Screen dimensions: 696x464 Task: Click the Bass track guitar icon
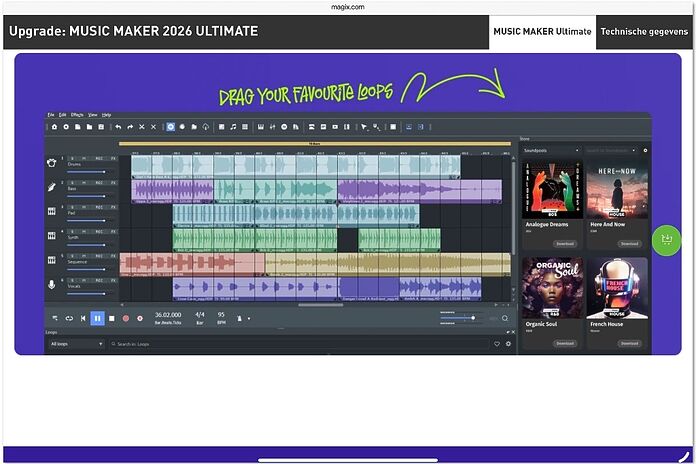pyautogui.click(x=51, y=187)
